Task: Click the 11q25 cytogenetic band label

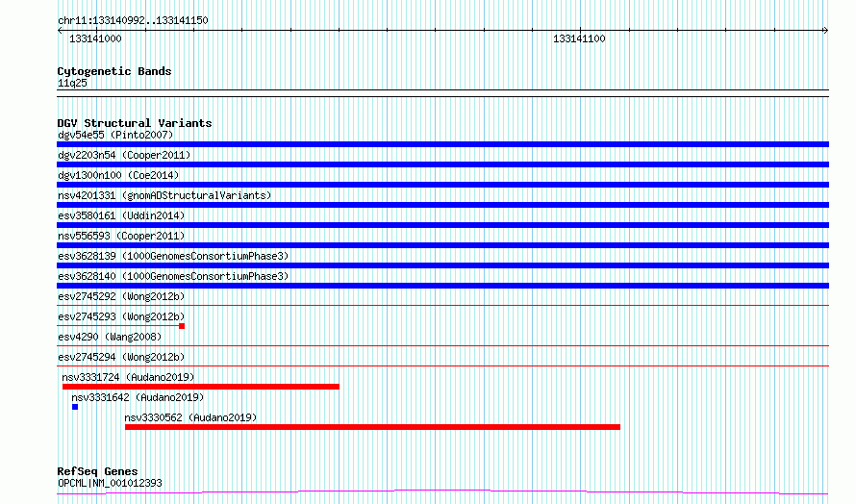Action: click(72, 84)
